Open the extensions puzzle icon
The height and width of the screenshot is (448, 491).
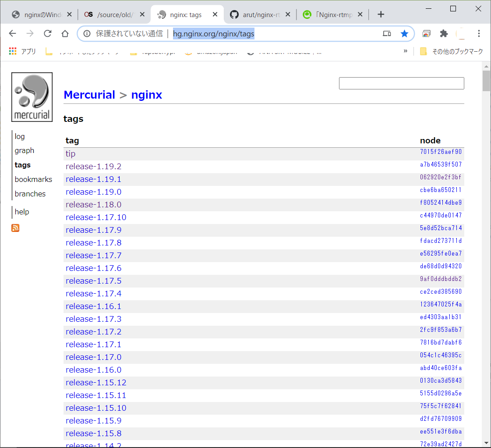click(x=444, y=33)
